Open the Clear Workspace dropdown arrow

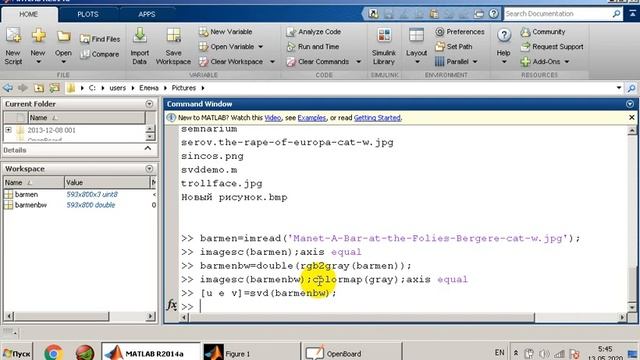pos(272,62)
